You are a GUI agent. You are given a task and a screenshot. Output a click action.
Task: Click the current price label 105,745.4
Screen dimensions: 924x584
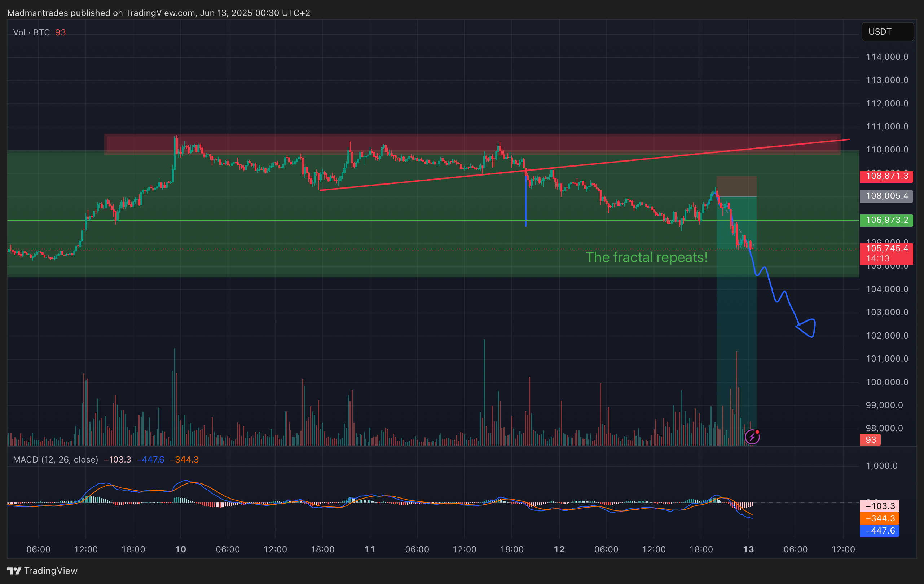point(887,248)
